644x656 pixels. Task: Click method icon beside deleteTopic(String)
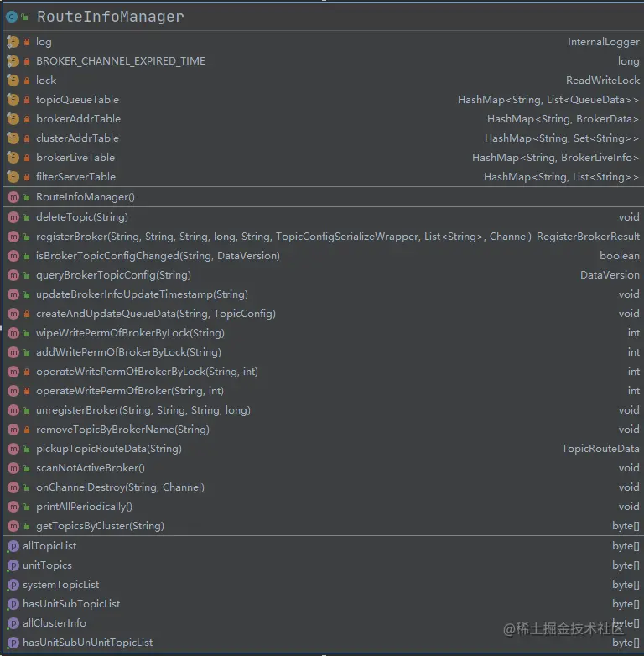point(13,217)
